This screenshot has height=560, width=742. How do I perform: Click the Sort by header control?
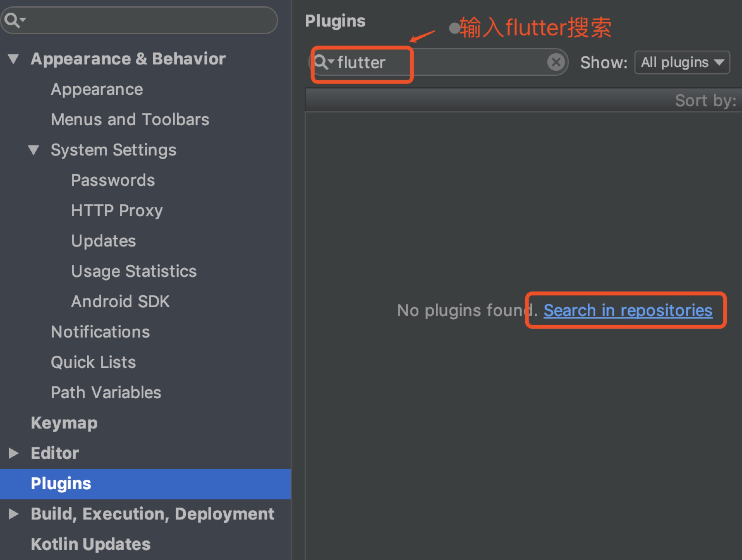pos(705,101)
